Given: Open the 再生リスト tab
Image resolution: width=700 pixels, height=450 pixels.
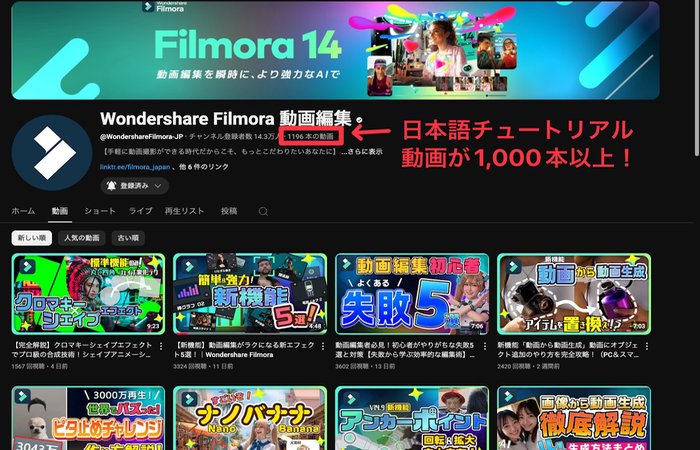Looking at the screenshot, I should 184,212.
